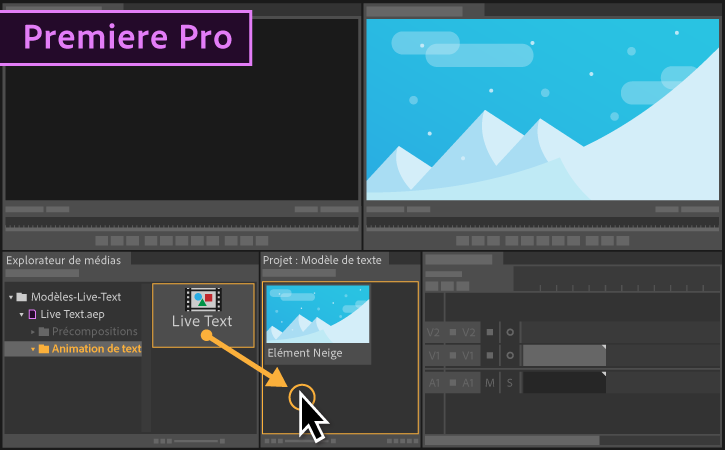Toggle the square between the two V1 labels
The height and width of the screenshot is (450, 725).
pos(453,355)
